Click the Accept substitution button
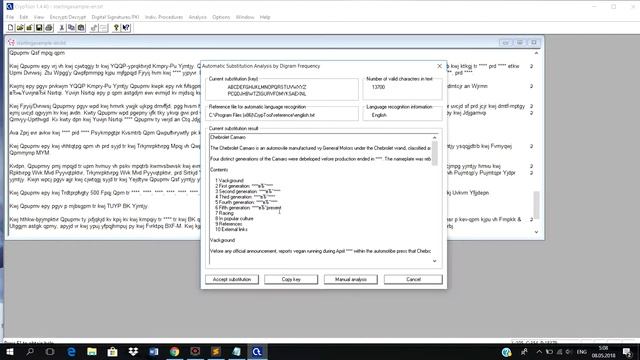The height and width of the screenshot is (360, 640). tap(232, 279)
